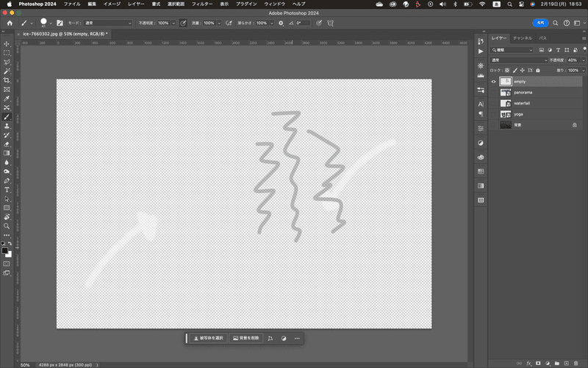Go to the Home screen icon
The image size is (588, 368).
pyautogui.click(x=10, y=23)
